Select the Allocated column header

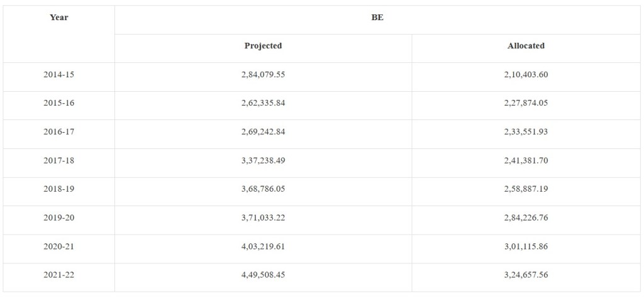526,46
